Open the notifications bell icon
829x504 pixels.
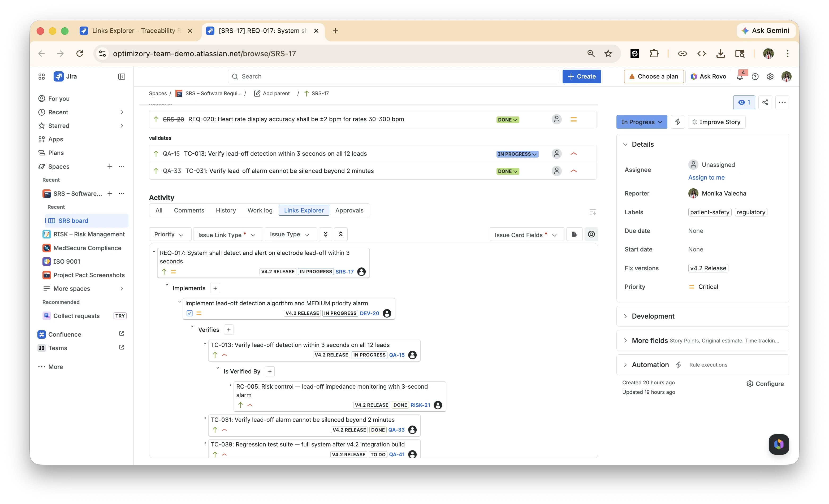[x=740, y=77]
